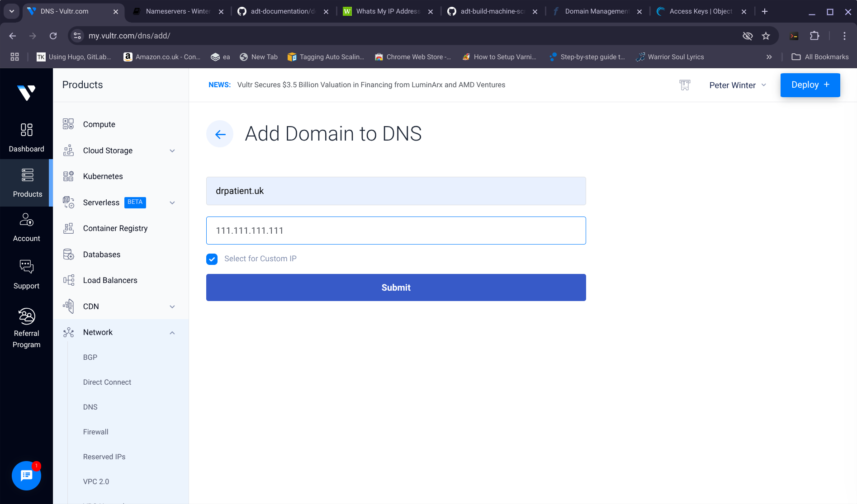This screenshot has width=857, height=504.
Task: Click the Deploy + button
Action: click(810, 85)
